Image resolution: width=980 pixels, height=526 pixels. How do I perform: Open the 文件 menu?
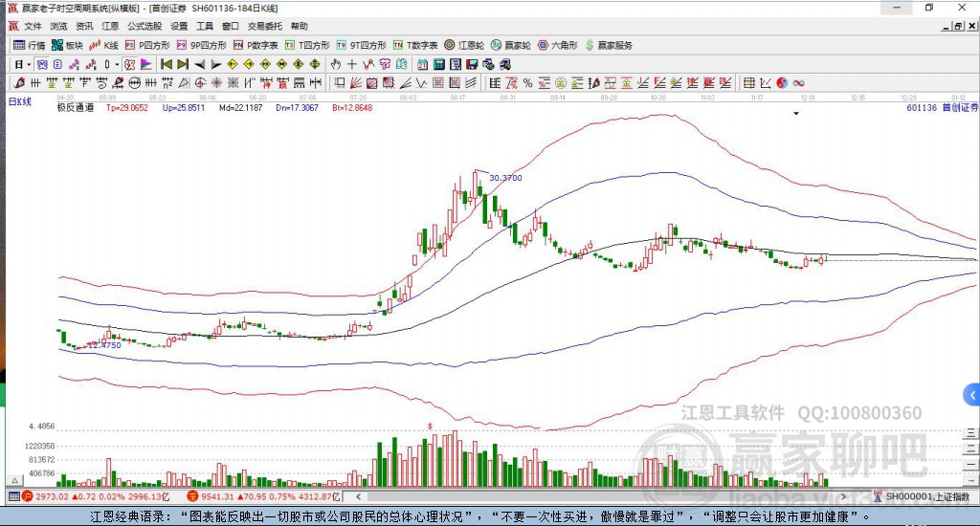[33, 26]
